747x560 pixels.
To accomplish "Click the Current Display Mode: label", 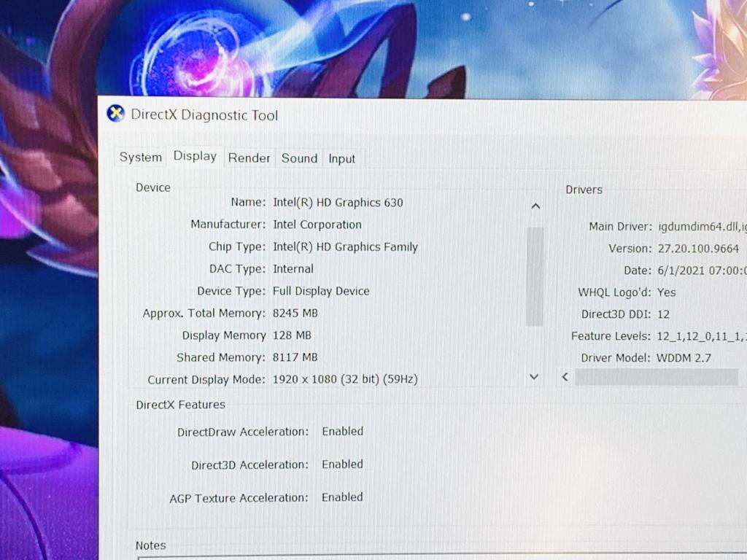I will click(x=206, y=379).
